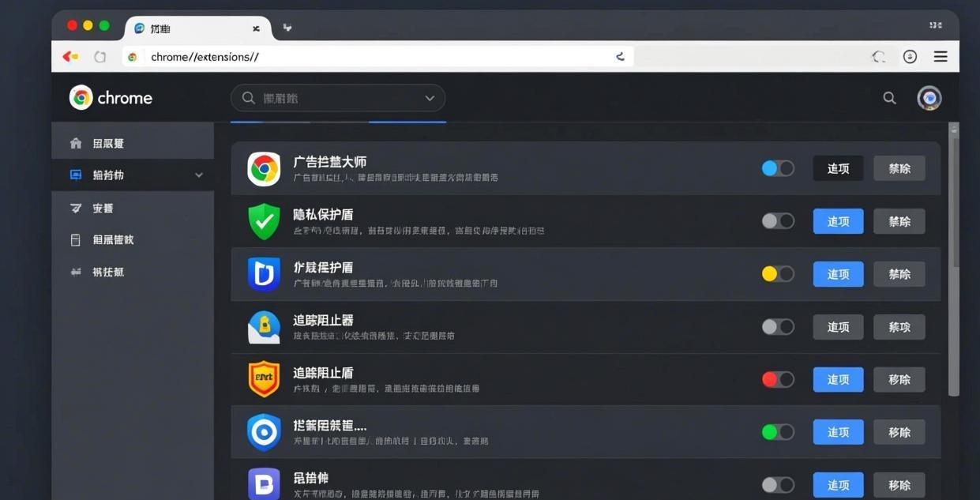Image resolution: width=980 pixels, height=500 pixels.
Task: Click the orange shield extension icon
Action: tap(264, 379)
